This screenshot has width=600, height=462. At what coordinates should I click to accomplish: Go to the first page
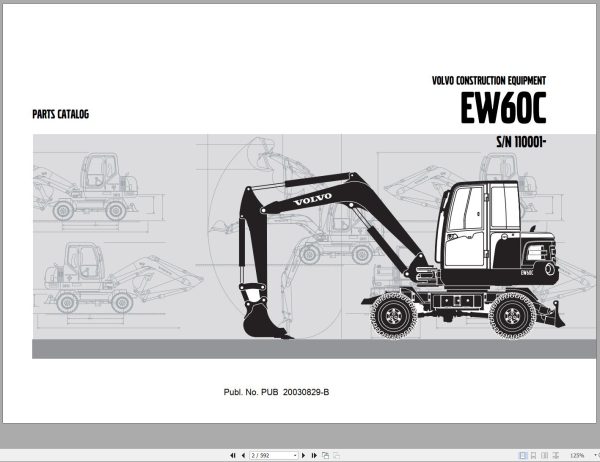click(232, 455)
